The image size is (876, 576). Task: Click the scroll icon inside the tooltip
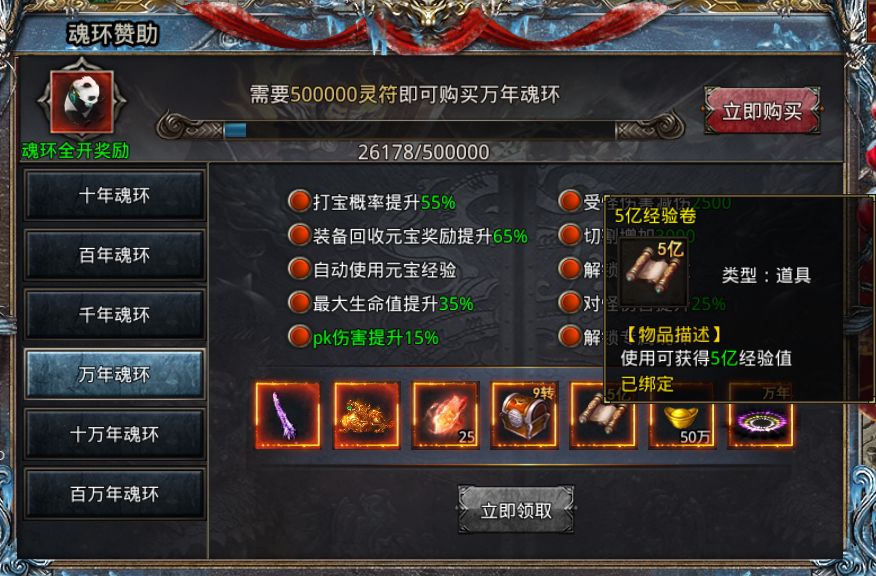[653, 270]
